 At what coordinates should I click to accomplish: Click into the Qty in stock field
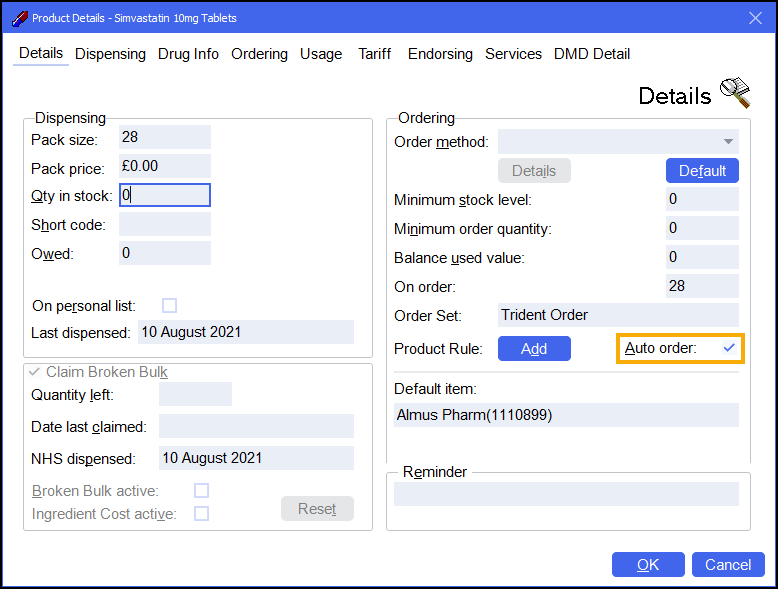pyautogui.click(x=164, y=196)
